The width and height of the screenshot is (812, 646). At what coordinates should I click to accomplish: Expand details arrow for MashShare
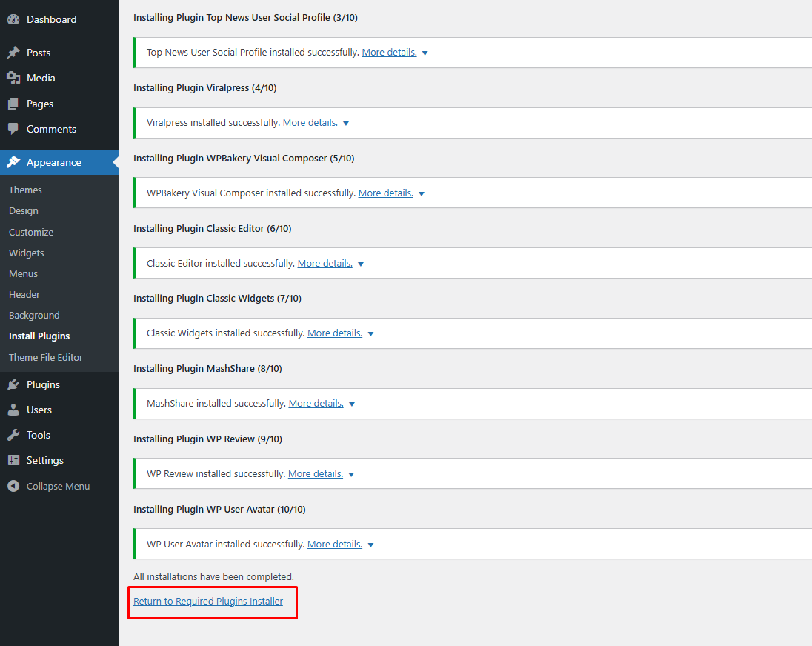[352, 404]
